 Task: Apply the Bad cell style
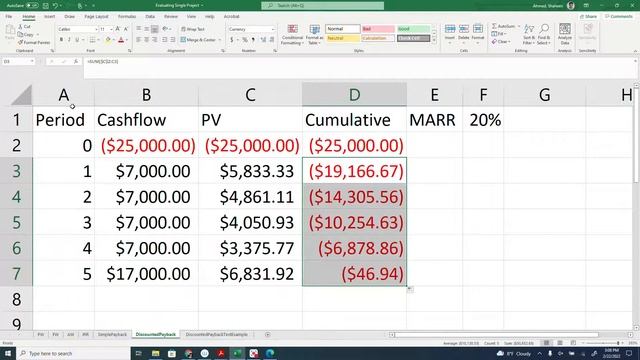pyautogui.click(x=378, y=29)
